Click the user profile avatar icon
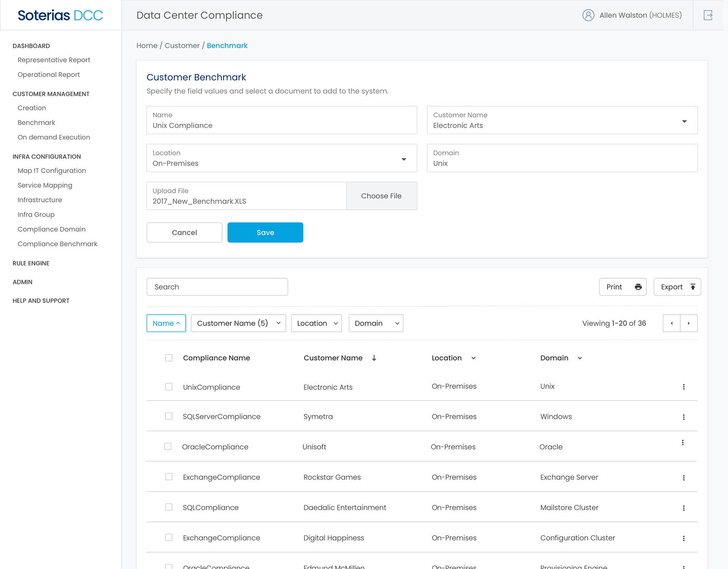Image resolution: width=728 pixels, height=569 pixels. [588, 15]
